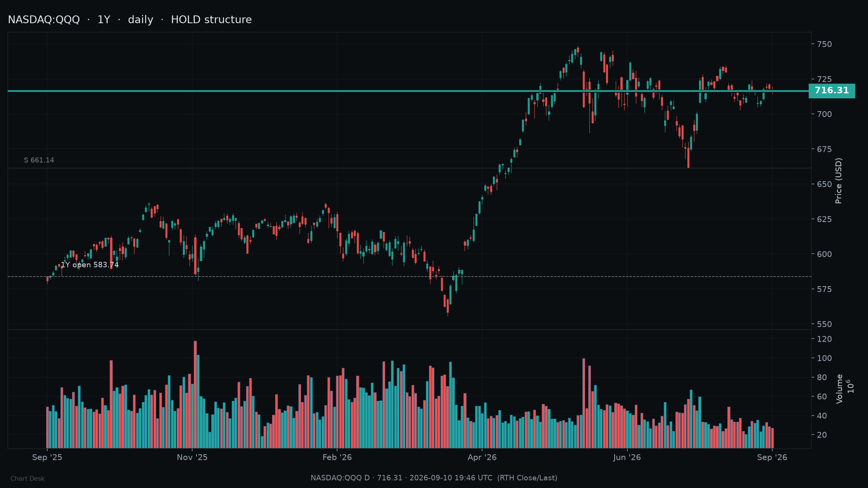Select the S 661.14 support label
Image resolution: width=868 pixels, height=488 pixels.
[x=39, y=160]
